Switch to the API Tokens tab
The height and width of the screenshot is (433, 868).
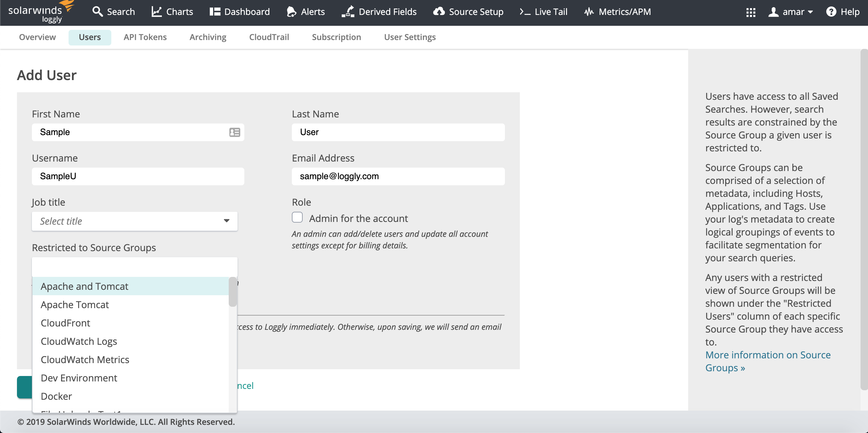pyautogui.click(x=145, y=37)
